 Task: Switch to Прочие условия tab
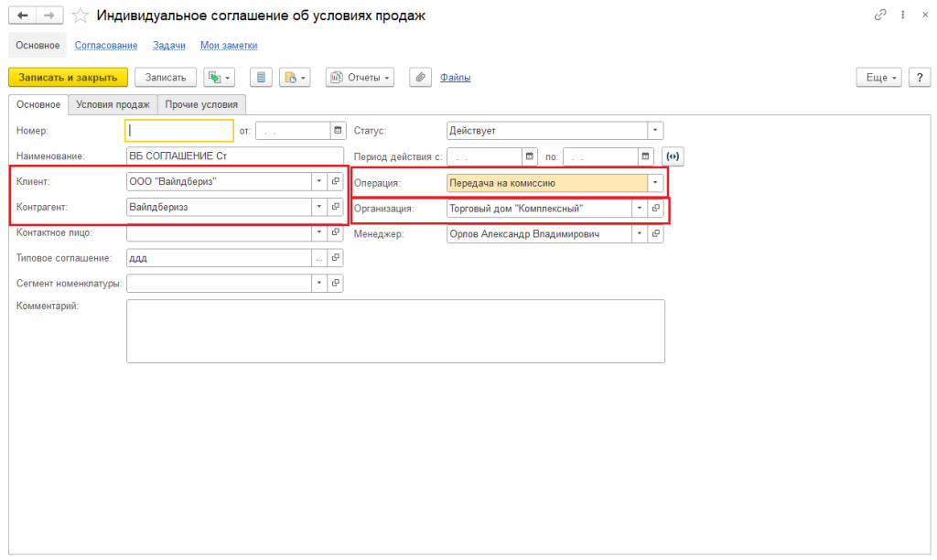tap(201, 104)
